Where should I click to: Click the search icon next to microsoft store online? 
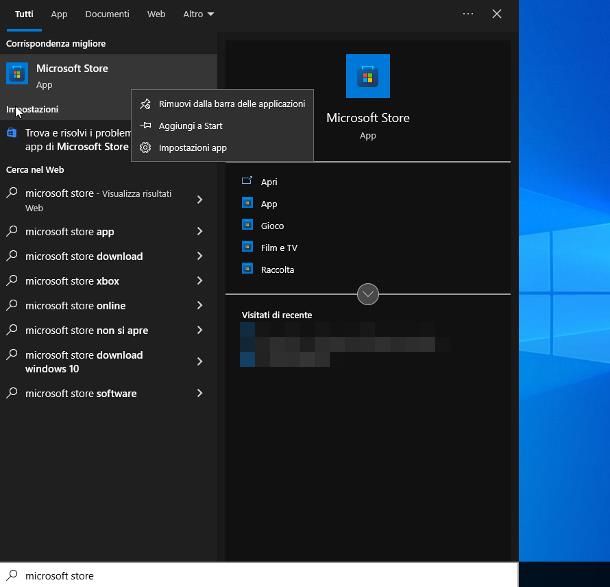click(x=12, y=305)
